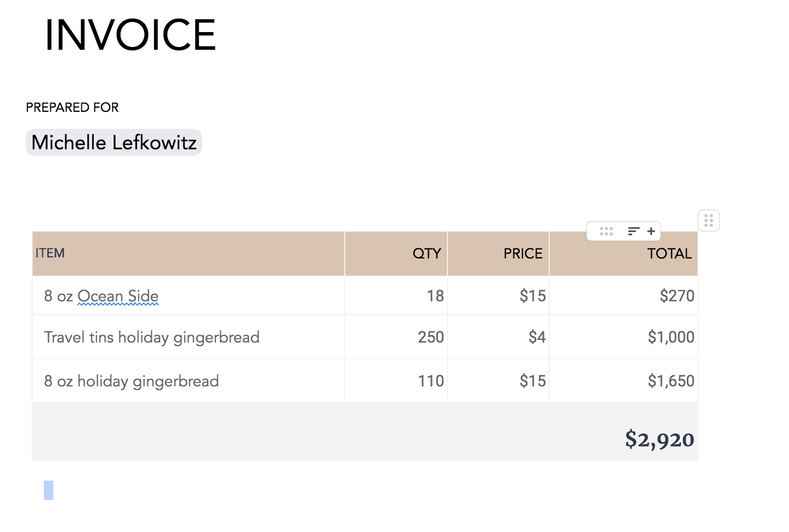Click the $270 total cell

tap(624, 295)
